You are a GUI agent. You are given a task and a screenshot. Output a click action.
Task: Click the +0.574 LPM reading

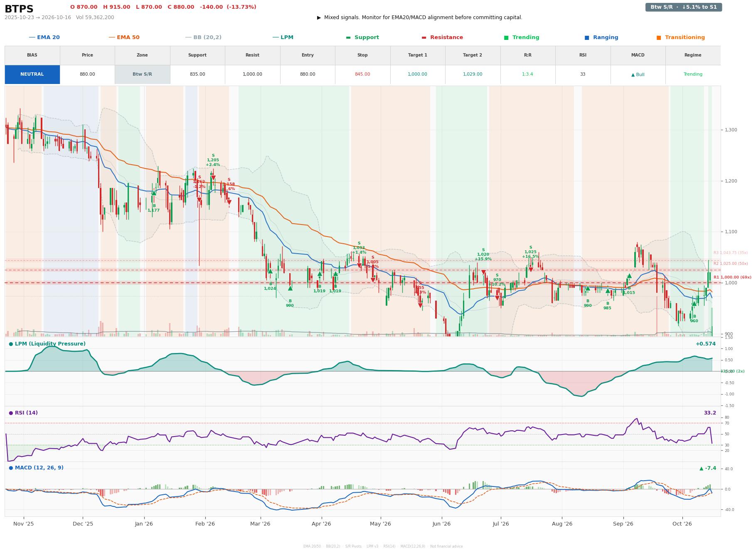706,344
